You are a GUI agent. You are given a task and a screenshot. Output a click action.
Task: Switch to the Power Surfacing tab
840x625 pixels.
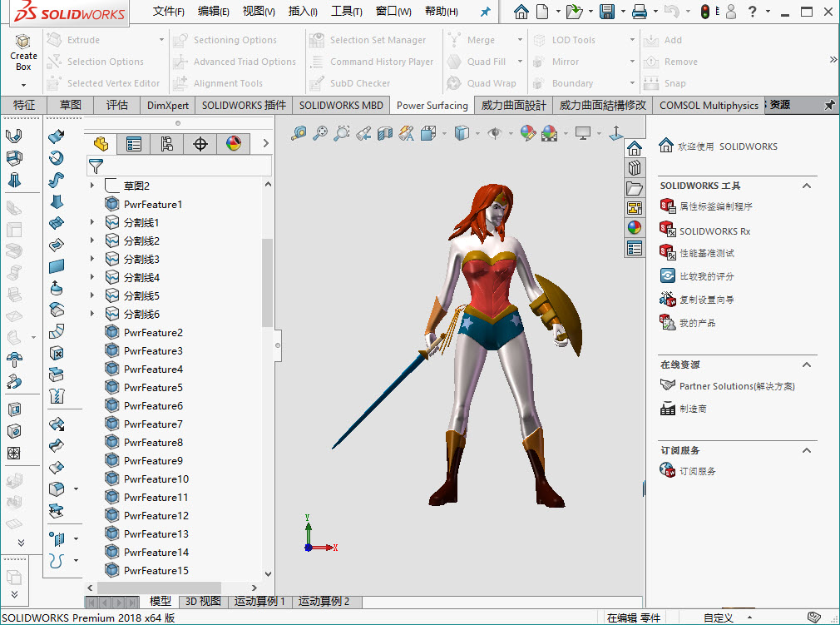(x=432, y=106)
